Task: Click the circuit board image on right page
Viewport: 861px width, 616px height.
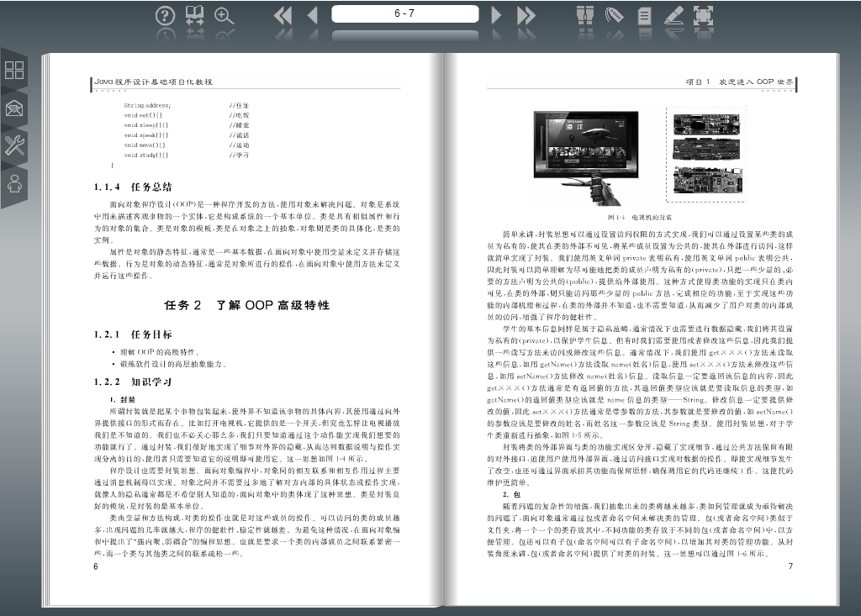Action: [x=710, y=154]
